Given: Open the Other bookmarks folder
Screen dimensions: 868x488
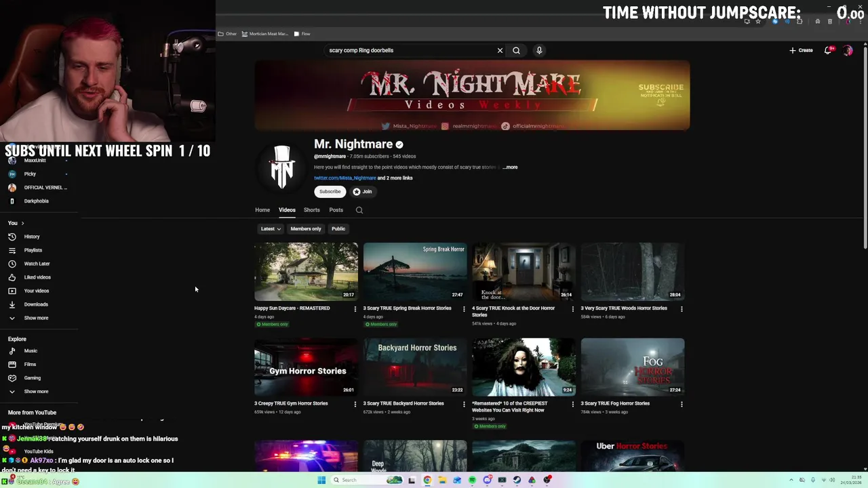Looking at the screenshot, I should [x=227, y=34].
